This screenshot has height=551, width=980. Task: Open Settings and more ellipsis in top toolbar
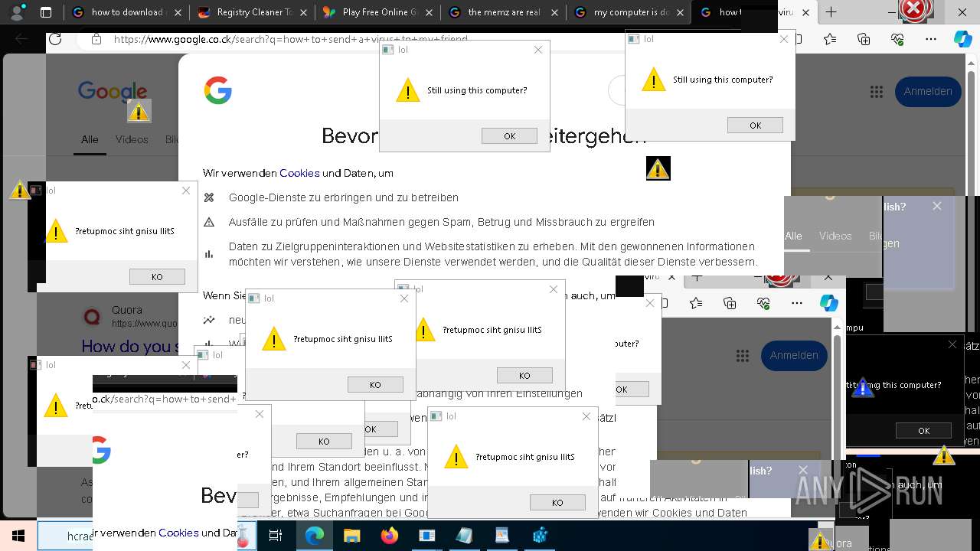[x=930, y=39]
